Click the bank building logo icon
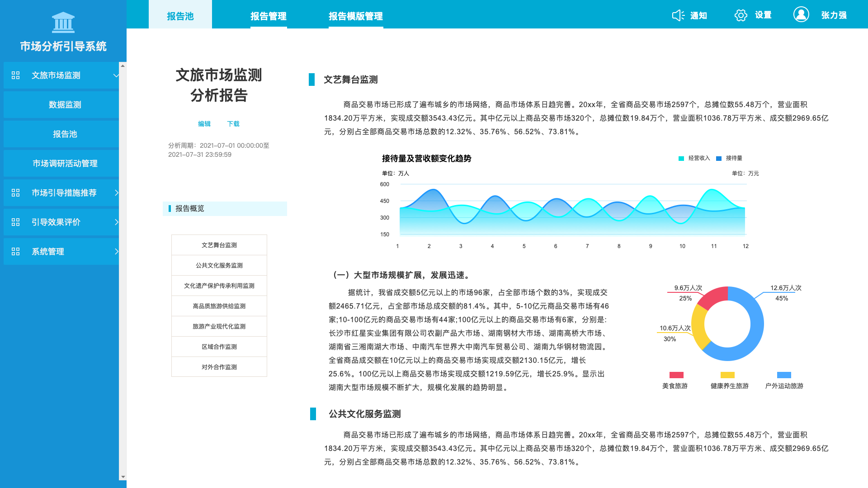This screenshot has width=868, height=488. click(63, 23)
